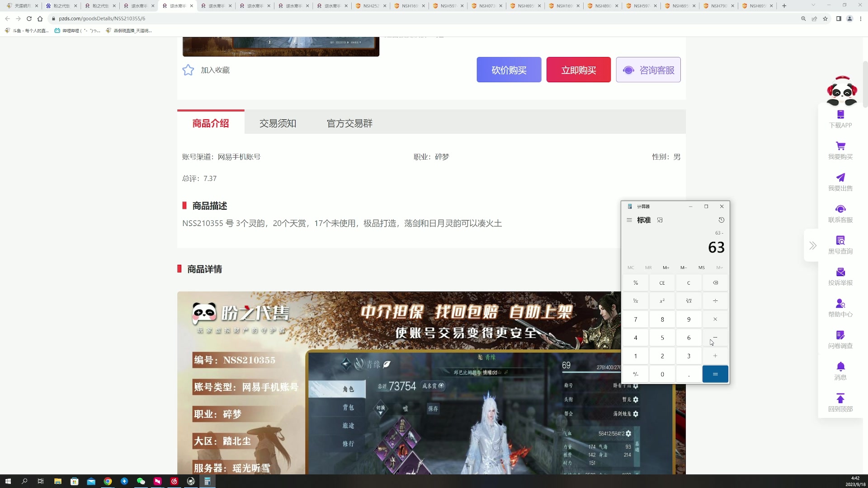868x488 pixels.
Task: Open calculation history in Calculator
Action: pyautogui.click(x=722, y=220)
